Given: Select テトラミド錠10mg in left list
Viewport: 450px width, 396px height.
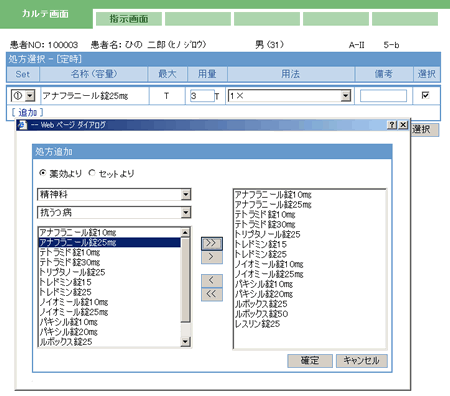Looking at the screenshot, I should point(110,252).
